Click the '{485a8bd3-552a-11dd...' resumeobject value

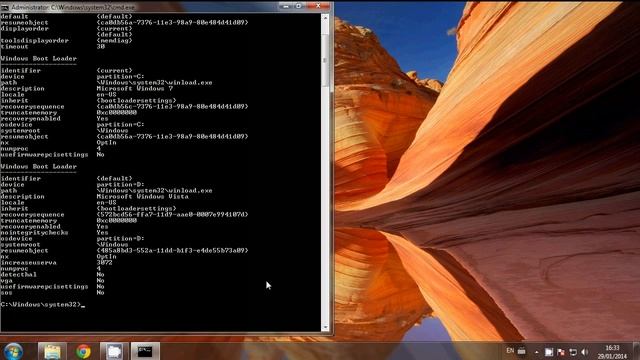[172, 250]
